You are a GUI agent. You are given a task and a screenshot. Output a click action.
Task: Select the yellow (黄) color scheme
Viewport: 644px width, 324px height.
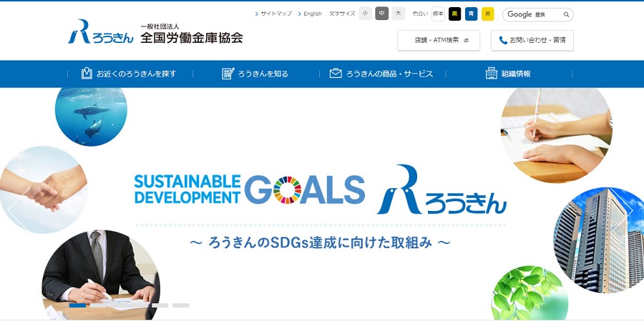click(x=487, y=14)
